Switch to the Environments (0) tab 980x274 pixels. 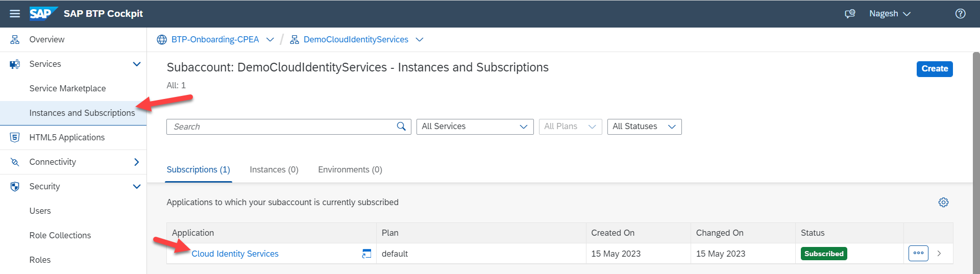350,169
